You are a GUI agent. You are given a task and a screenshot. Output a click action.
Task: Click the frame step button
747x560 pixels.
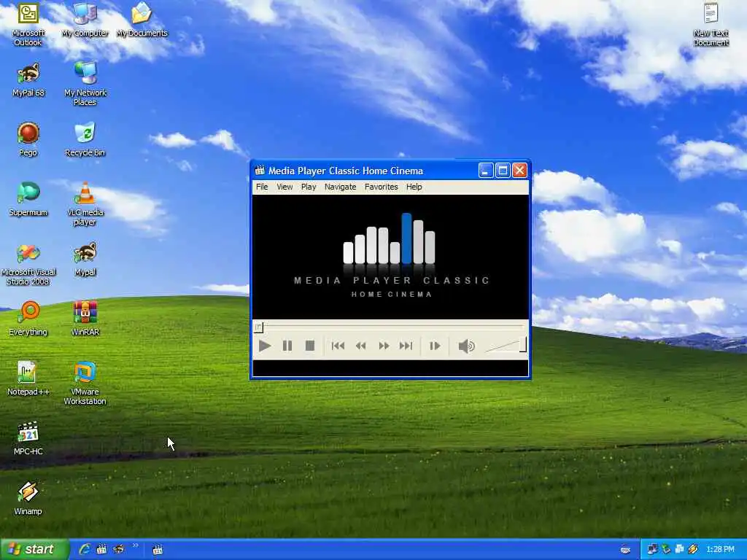(435, 346)
